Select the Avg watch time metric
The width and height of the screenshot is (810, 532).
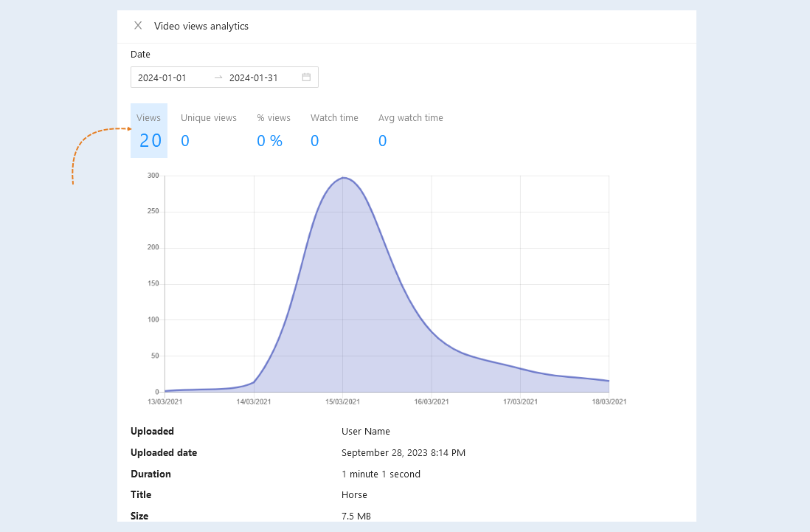pos(411,130)
